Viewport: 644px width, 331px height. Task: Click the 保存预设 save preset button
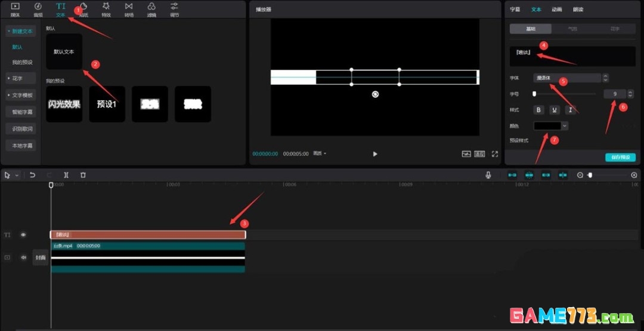(x=620, y=157)
